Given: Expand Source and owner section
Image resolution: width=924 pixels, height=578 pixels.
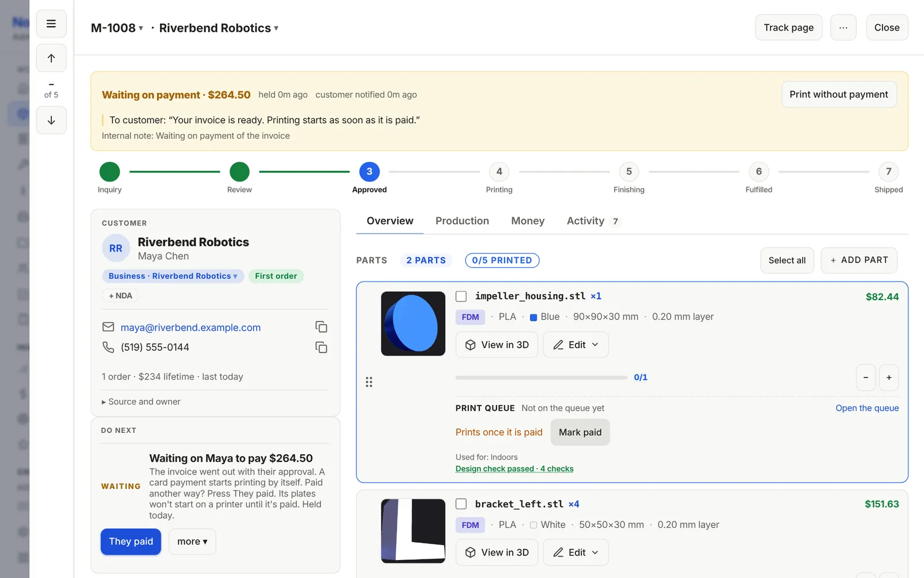Looking at the screenshot, I should (141, 402).
